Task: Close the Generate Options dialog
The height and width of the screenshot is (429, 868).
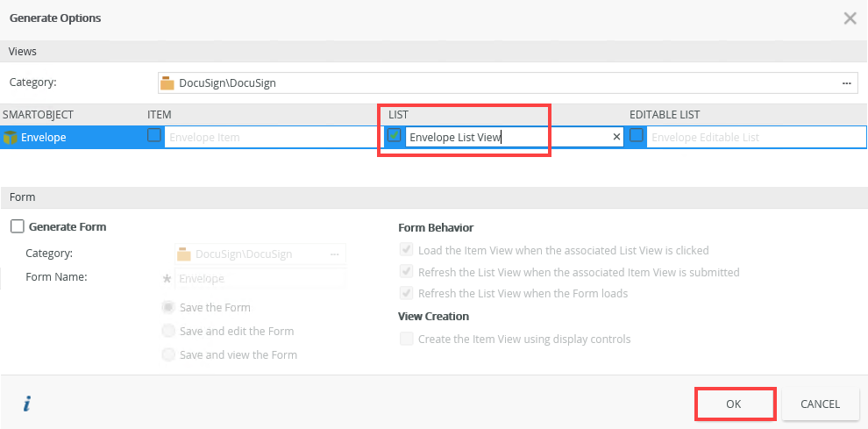Action: point(850,18)
